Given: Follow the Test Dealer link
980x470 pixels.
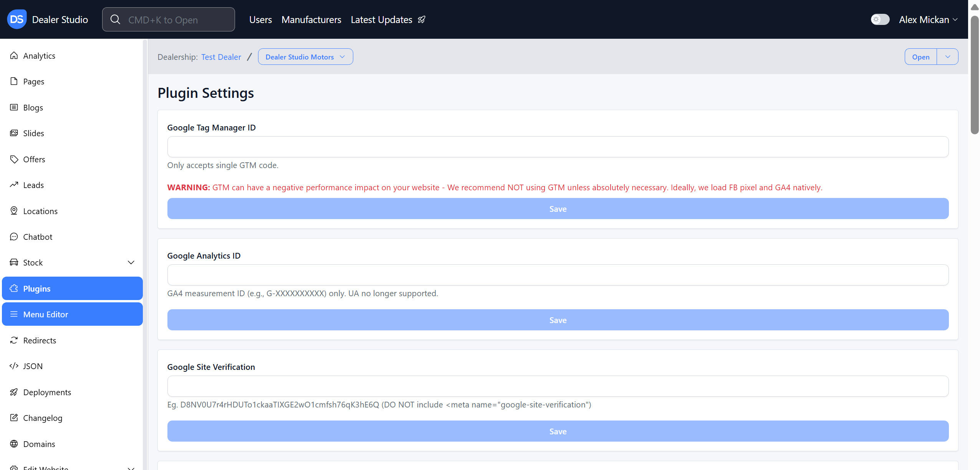Looking at the screenshot, I should point(221,57).
